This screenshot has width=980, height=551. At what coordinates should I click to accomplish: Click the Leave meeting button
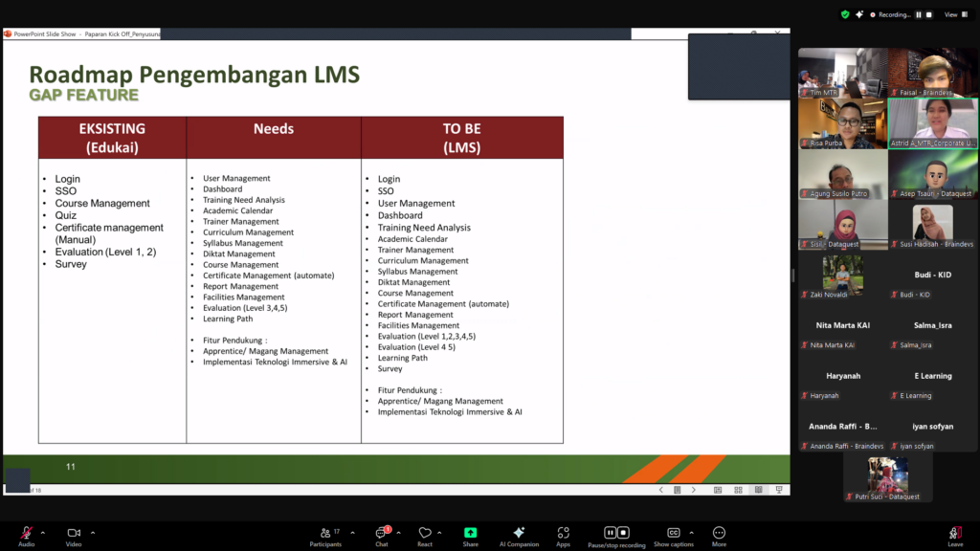pos(954,533)
